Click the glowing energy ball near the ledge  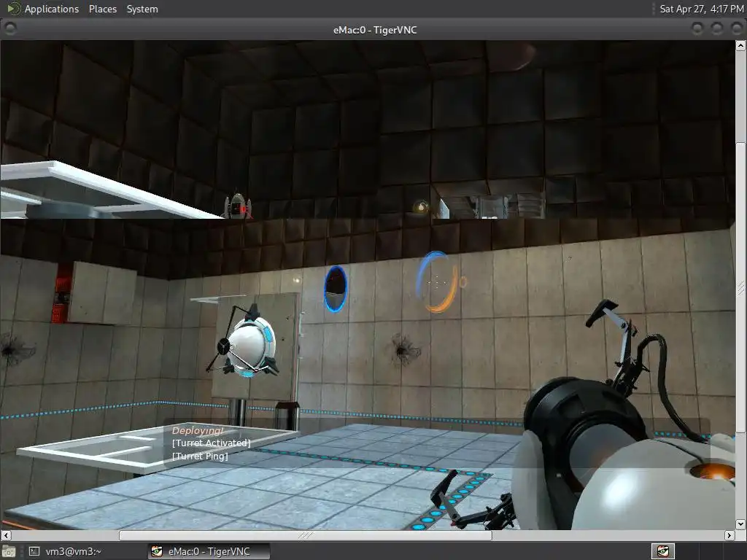(421, 206)
